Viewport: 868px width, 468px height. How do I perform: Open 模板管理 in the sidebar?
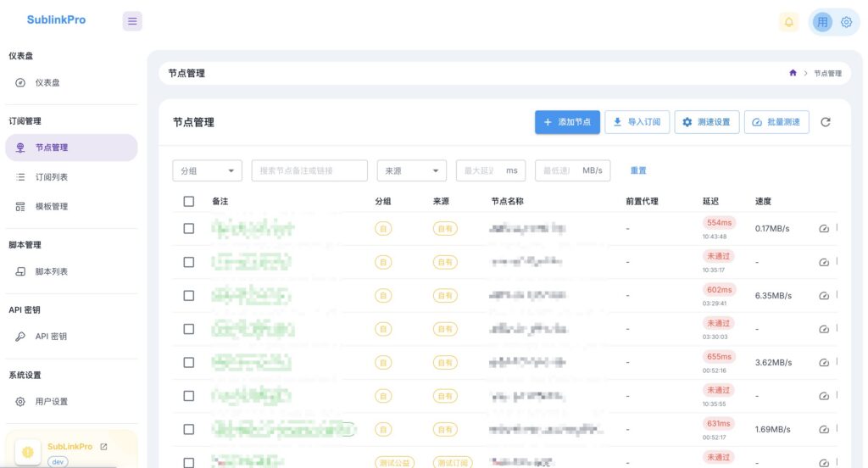point(71,207)
